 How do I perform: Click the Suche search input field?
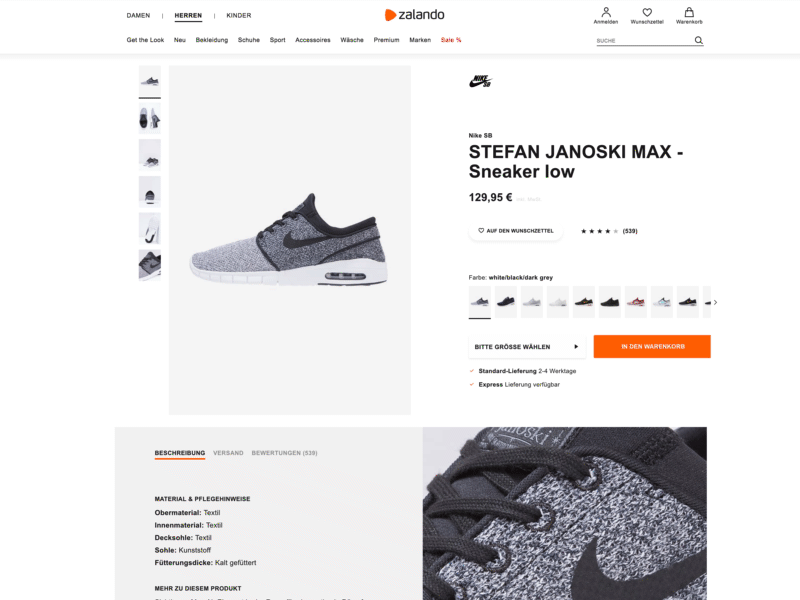click(x=645, y=40)
